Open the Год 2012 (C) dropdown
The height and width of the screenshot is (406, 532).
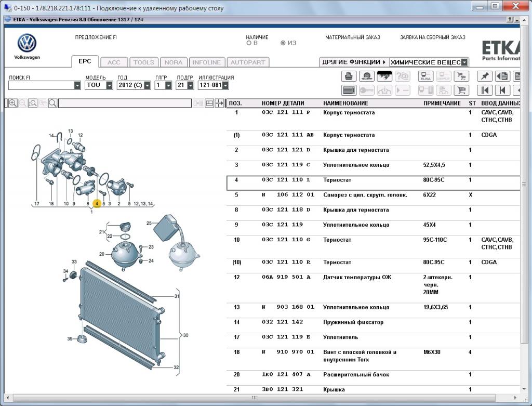tap(147, 85)
